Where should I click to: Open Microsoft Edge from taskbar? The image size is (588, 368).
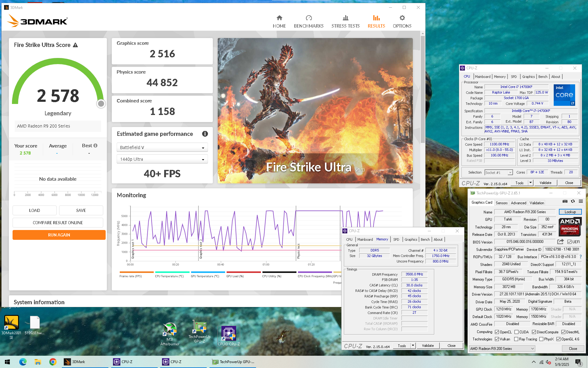23,362
